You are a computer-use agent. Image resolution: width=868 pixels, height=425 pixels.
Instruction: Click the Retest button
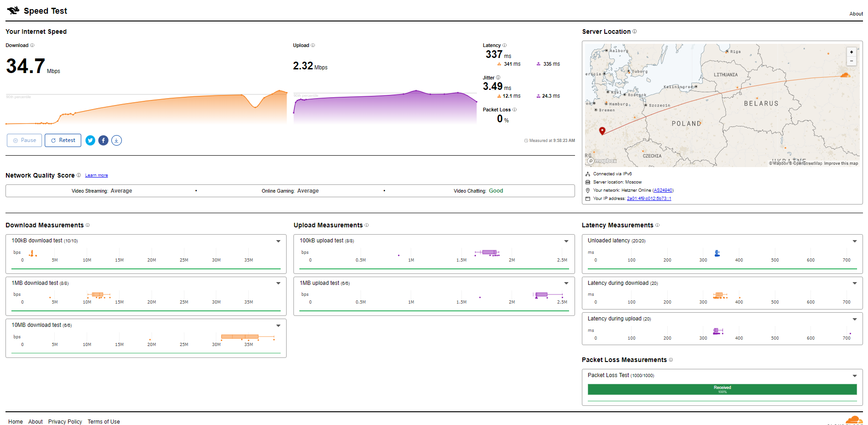click(63, 140)
